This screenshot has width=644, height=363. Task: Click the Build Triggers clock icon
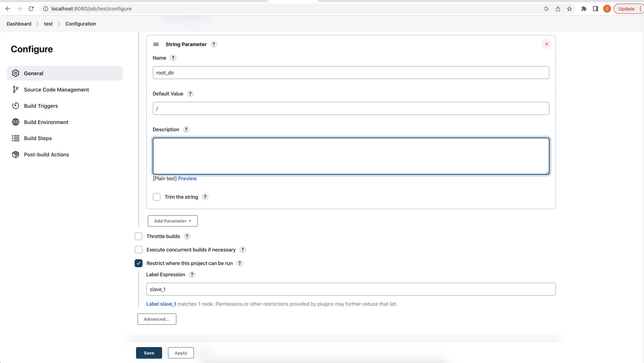coord(16,106)
